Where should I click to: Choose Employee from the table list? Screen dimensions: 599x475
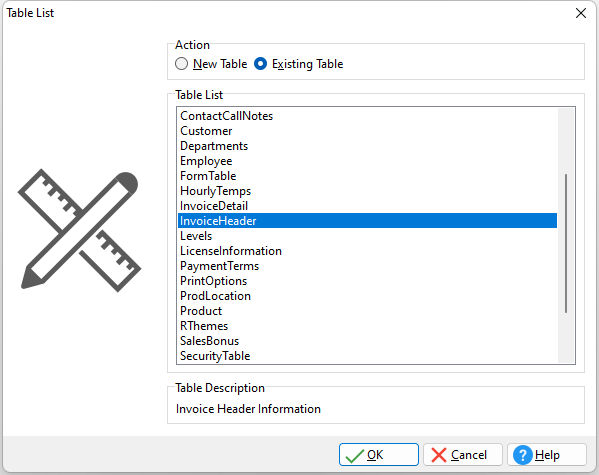[367, 161]
